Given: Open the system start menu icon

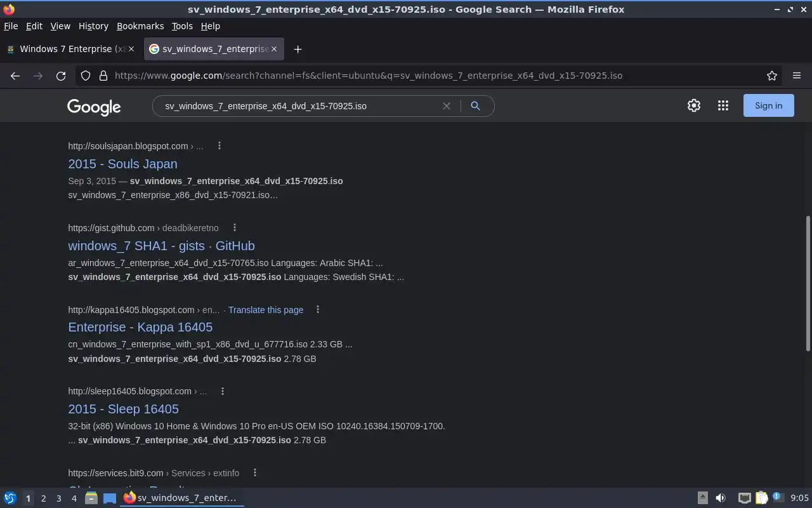Looking at the screenshot, I should (10, 498).
